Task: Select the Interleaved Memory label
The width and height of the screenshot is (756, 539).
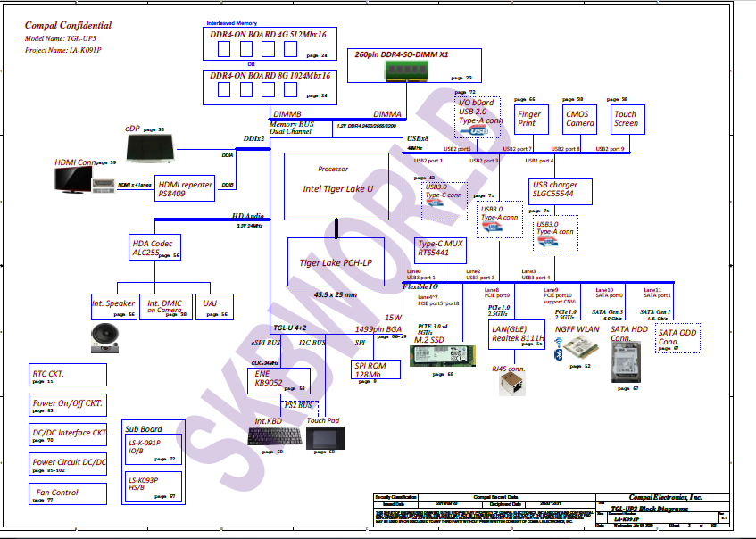Action: coord(232,23)
